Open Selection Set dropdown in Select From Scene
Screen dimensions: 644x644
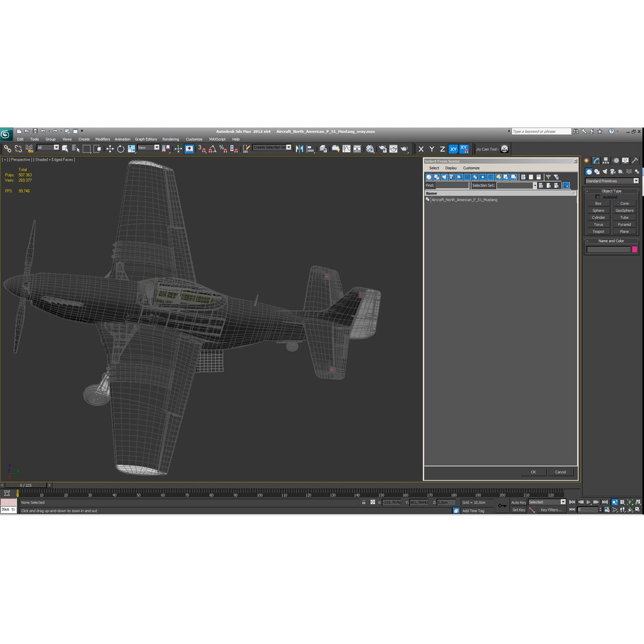click(516, 185)
